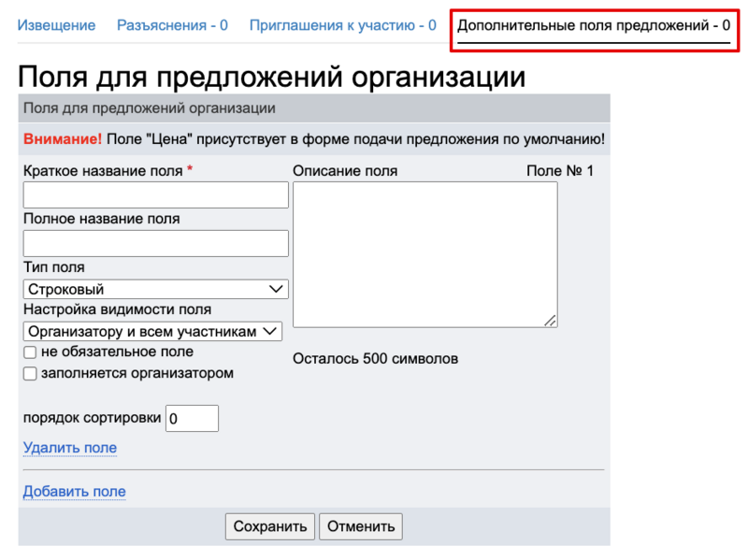Click the description textarea resize handle
This screenshot has height=560, width=748.
551,321
